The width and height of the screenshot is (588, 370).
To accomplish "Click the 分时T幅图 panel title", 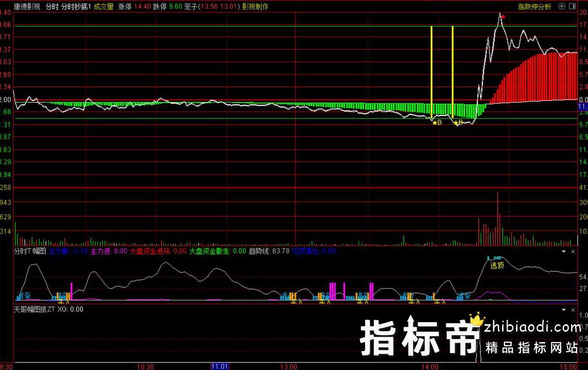I will [x=30, y=251].
